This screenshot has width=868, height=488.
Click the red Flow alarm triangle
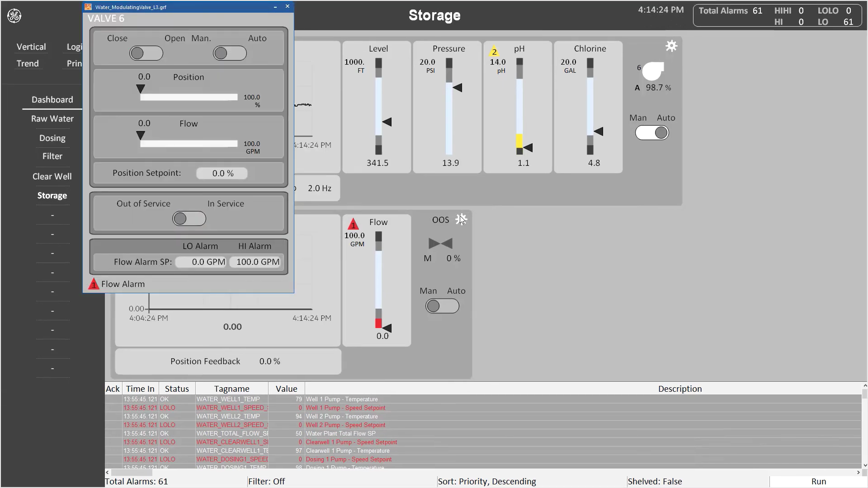pos(353,224)
